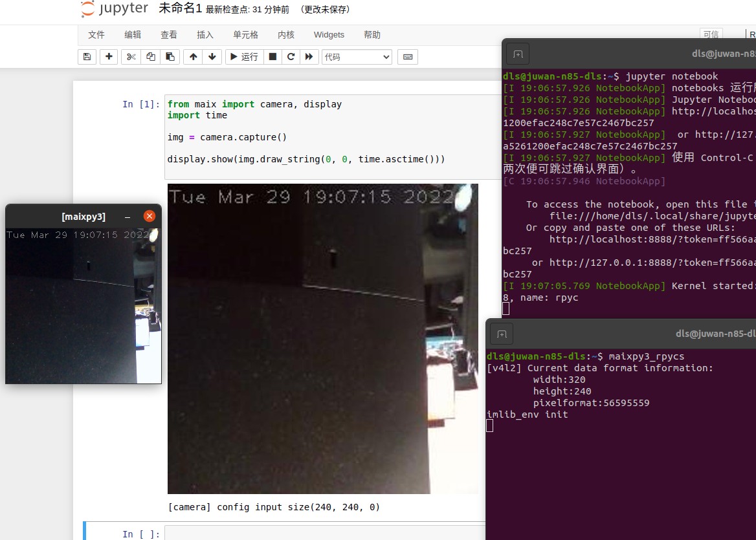
Task: Cut the selected cell with the scissors icon
Action: click(131, 57)
